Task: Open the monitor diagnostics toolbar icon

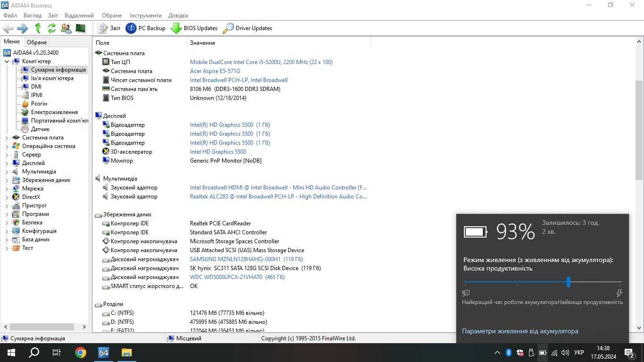Action: click(x=81, y=28)
